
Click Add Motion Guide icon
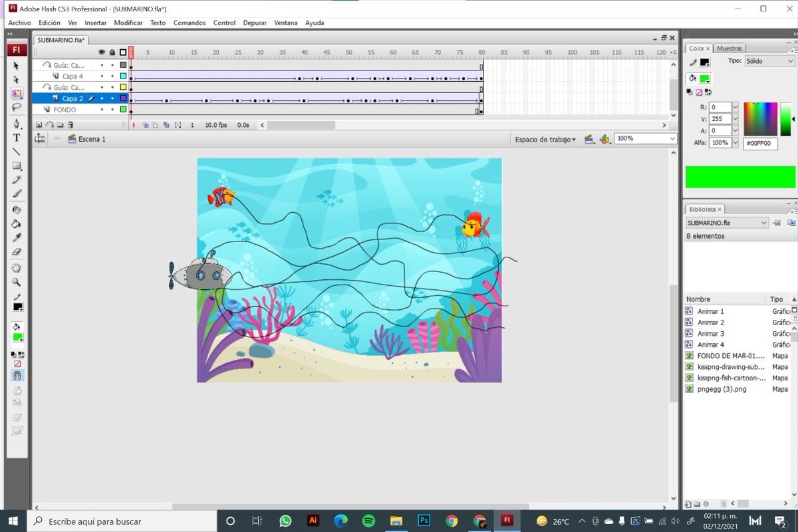(x=49, y=124)
